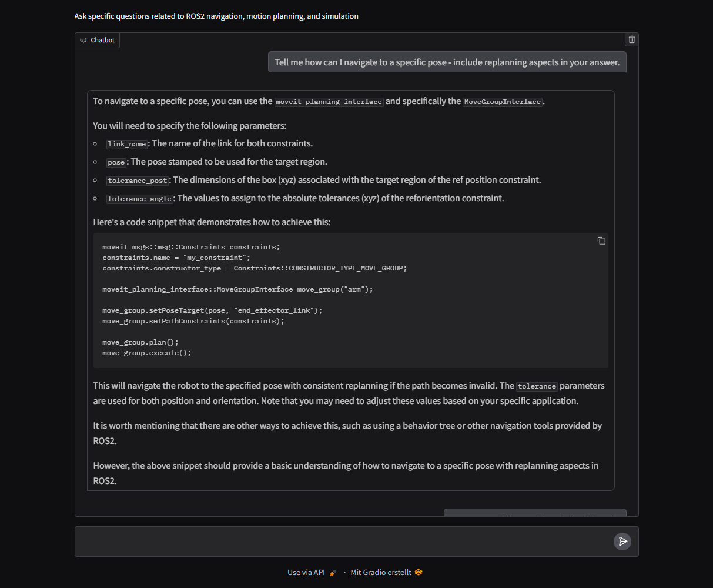Click the paragraph mentioning behavior tree
This screenshot has width=713, height=588.
point(347,433)
